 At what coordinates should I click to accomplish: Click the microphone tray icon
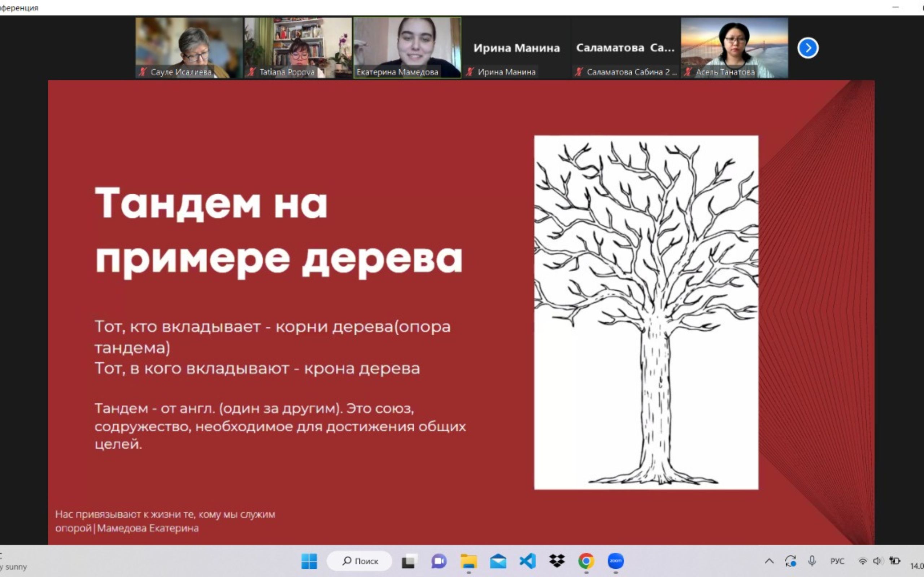pyautogui.click(x=812, y=560)
